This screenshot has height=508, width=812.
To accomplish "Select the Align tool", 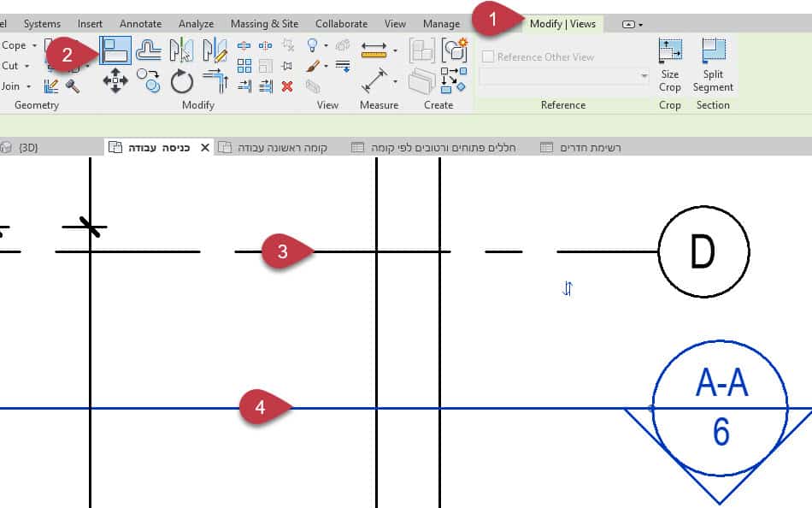I will click(x=115, y=50).
